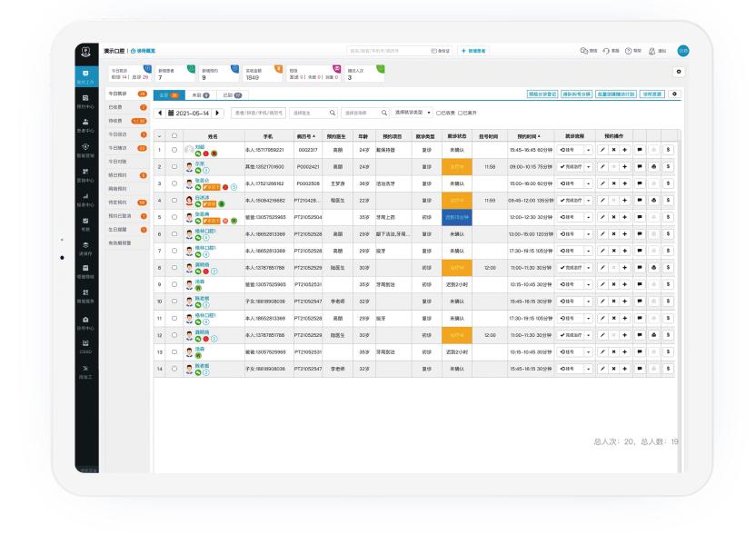Click the first outlined blue action button
756x534 pixels.
tap(542, 94)
